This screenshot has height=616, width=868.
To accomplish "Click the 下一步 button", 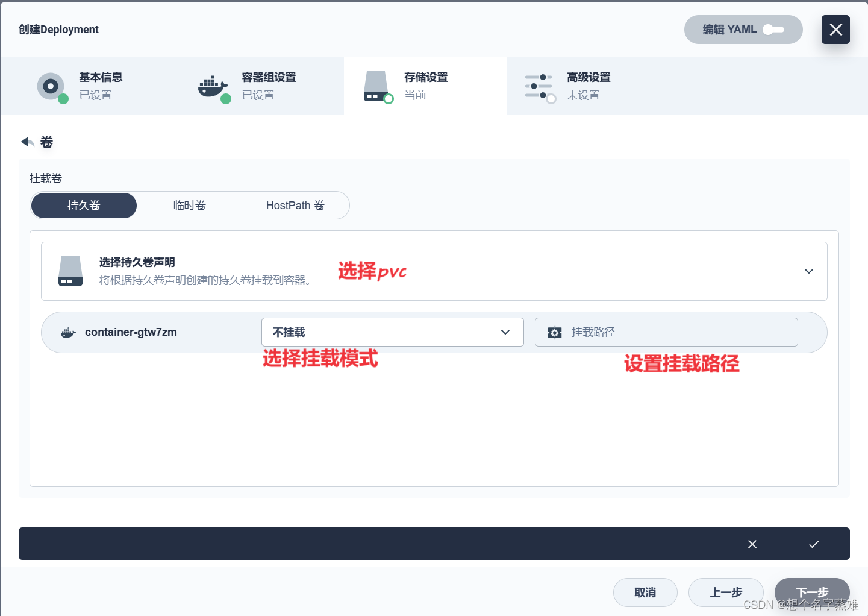I will pos(812,592).
